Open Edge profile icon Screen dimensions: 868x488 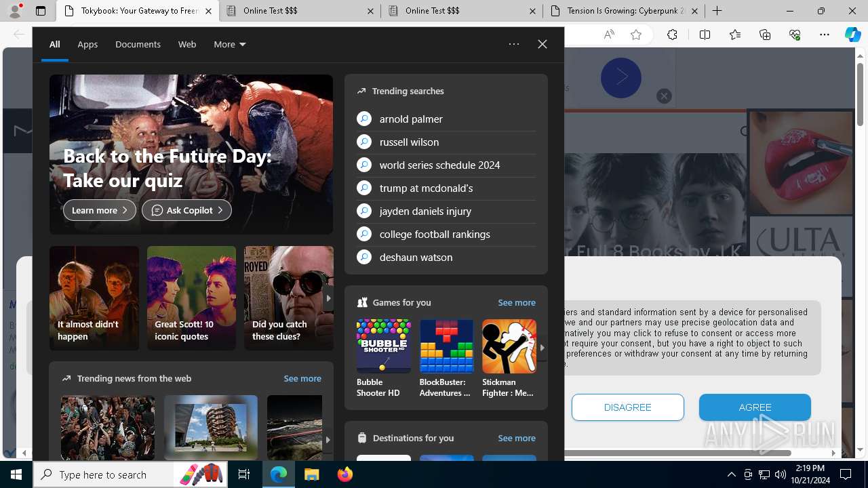[15, 11]
